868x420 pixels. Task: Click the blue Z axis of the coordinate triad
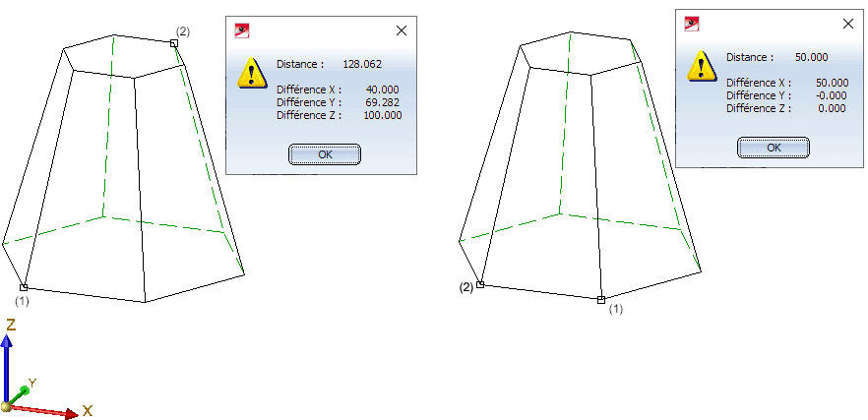point(6,368)
